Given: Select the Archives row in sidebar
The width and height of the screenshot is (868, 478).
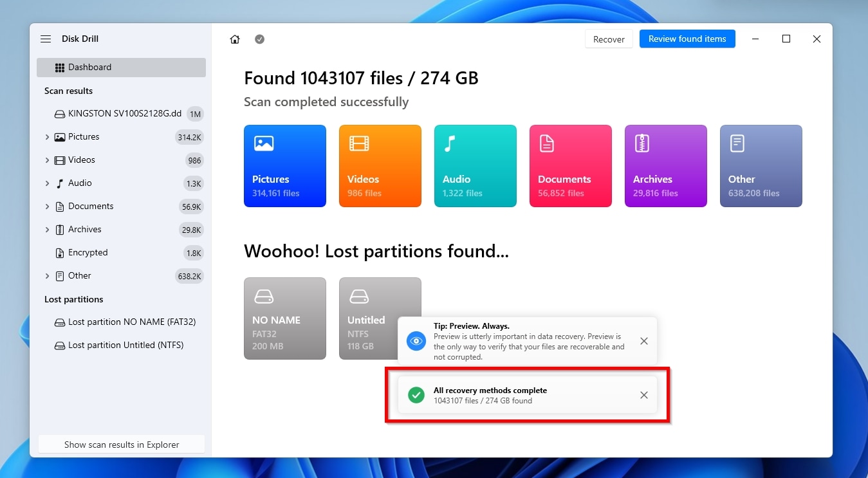Looking at the screenshot, I should coord(121,230).
